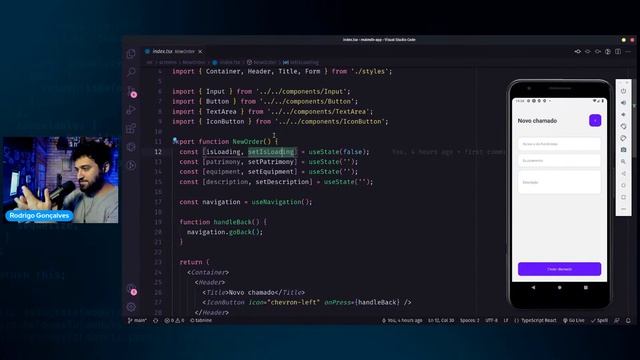The image size is (640, 360).
Task: Tap the purple submit button on phone
Action: [559, 269]
